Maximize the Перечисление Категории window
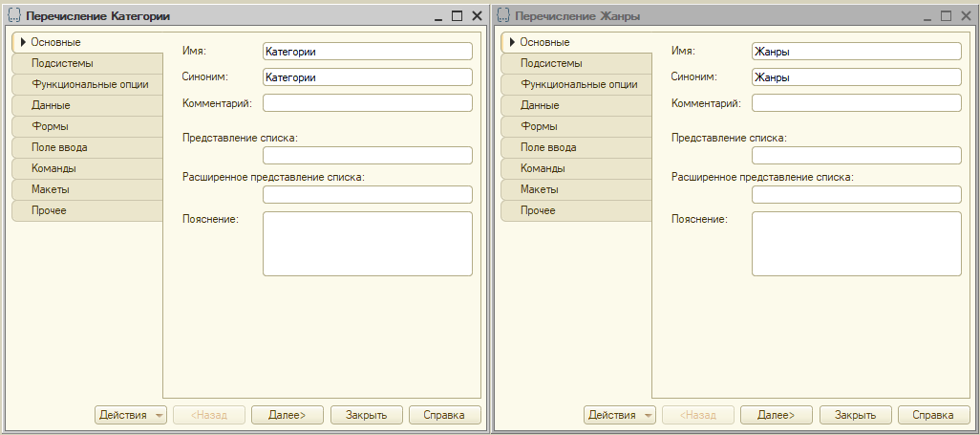The width and height of the screenshot is (980, 435). [x=457, y=16]
